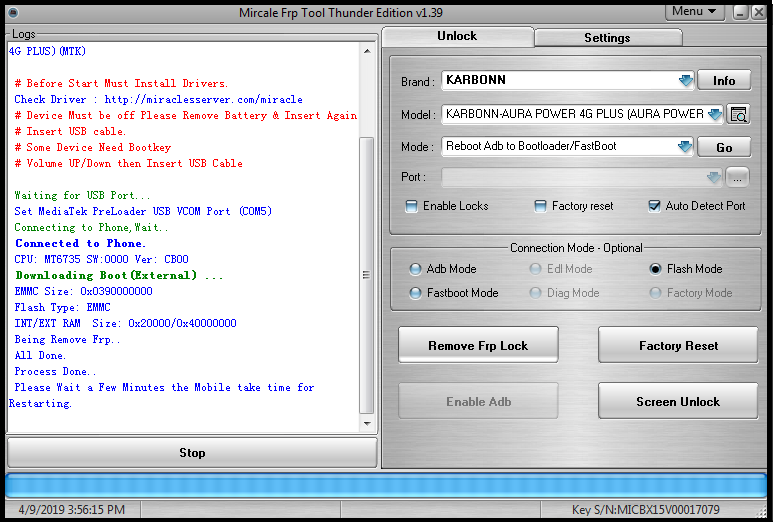Click 'Downloading Boot(External)' log line
Image resolution: width=773 pixels, height=522 pixels.
(x=119, y=275)
